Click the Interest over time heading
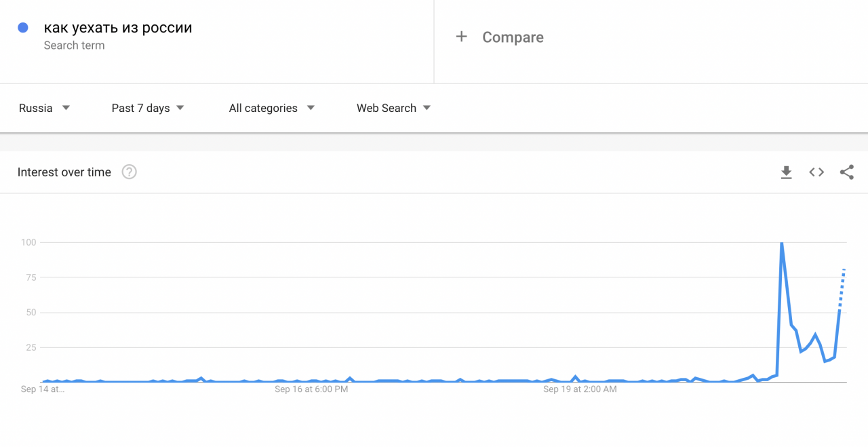This screenshot has height=447, width=868. click(64, 172)
